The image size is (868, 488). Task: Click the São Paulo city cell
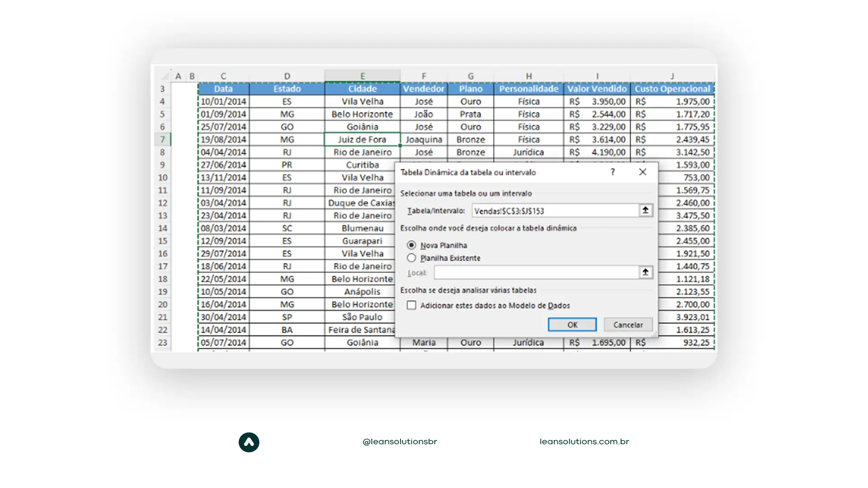click(x=362, y=317)
